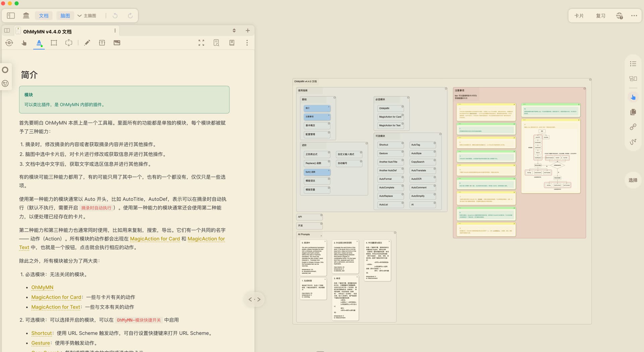Click the 模块 green callout box
Screen dimensions: 644x352
coord(124,100)
